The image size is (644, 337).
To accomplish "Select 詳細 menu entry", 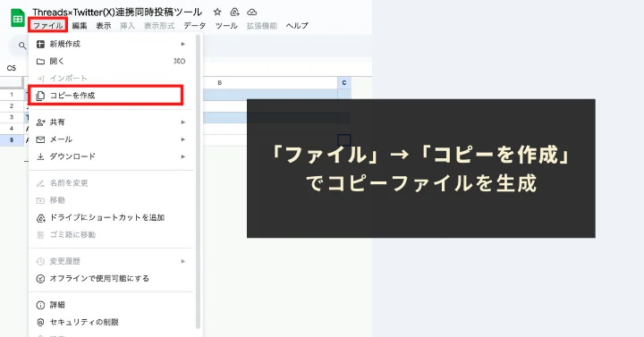I will (111, 305).
